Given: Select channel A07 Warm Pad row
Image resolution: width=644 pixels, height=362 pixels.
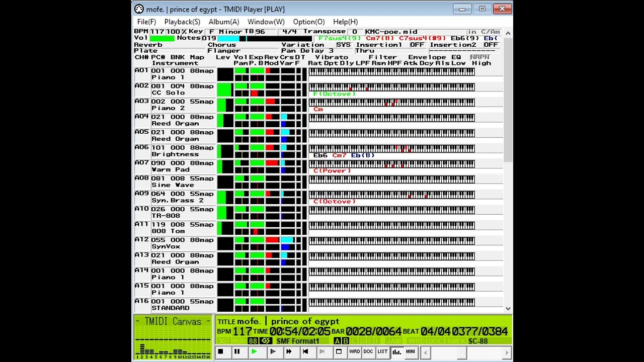Looking at the screenshot, I should (318, 166).
